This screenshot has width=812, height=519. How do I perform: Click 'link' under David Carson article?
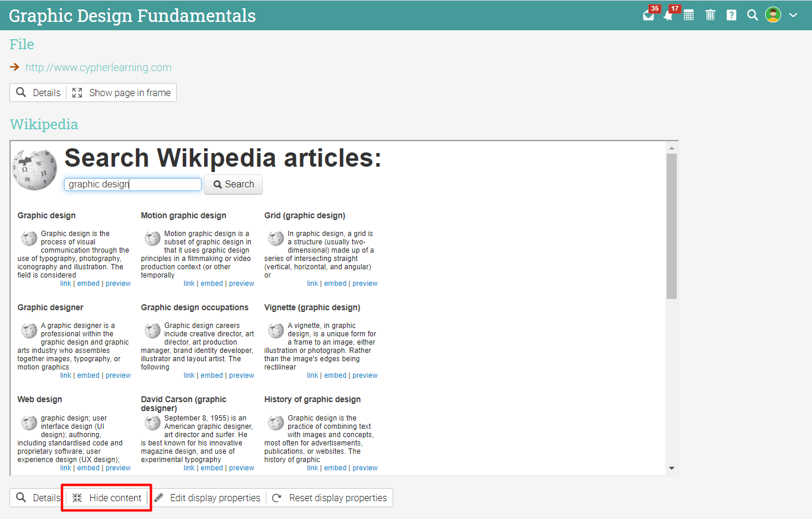(x=189, y=468)
